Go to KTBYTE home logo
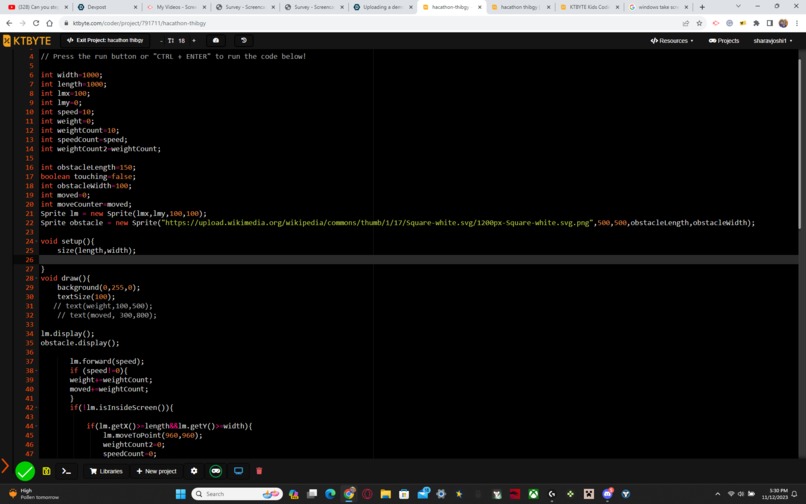Image resolution: width=806 pixels, height=504 pixels. pyautogui.click(x=27, y=41)
